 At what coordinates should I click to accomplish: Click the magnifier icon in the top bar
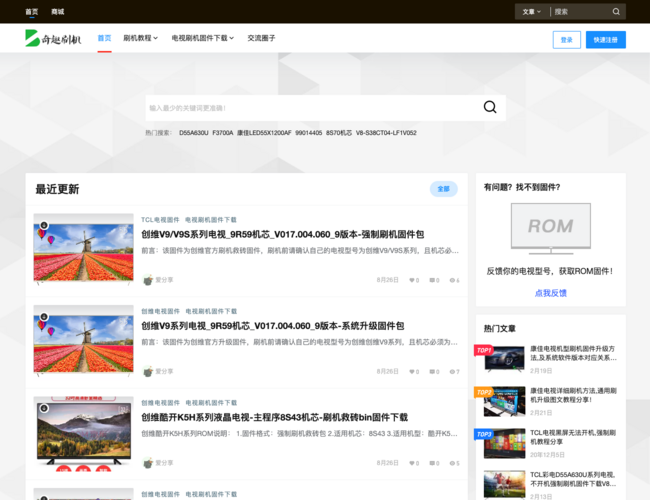(x=616, y=12)
